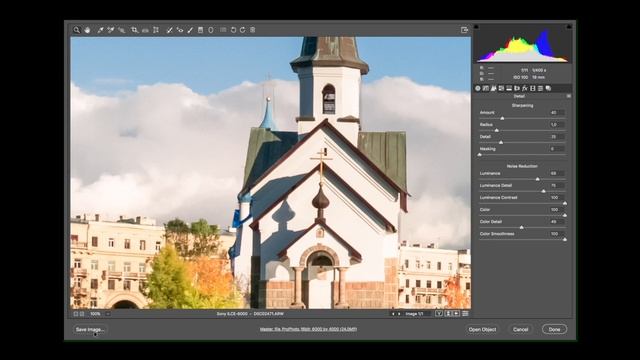
Task: Open the Camera Raw preferences dialog icon
Action: [x=223, y=30]
